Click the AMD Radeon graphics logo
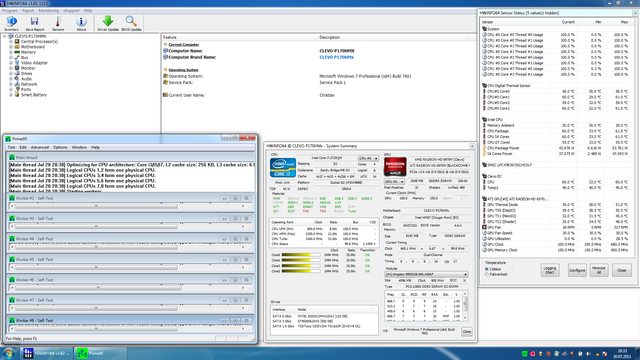The image size is (640, 360). [395, 167]
